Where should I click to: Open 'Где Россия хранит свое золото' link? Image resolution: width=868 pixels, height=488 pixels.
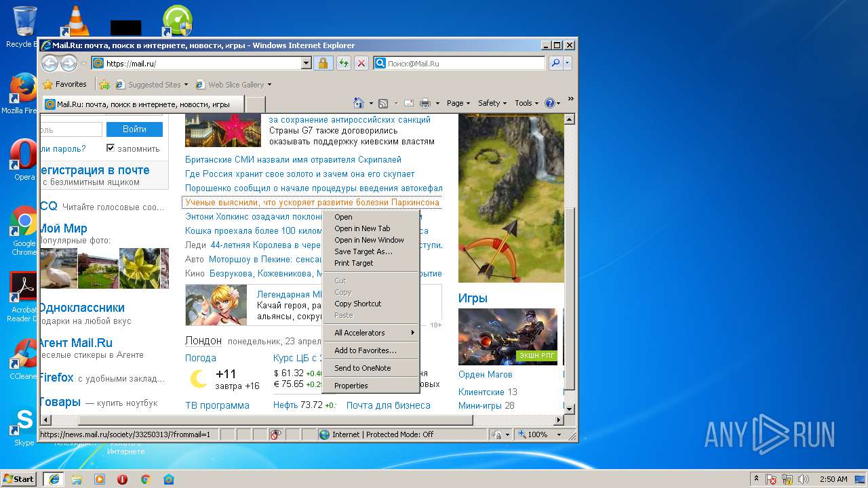coord(300,174)
